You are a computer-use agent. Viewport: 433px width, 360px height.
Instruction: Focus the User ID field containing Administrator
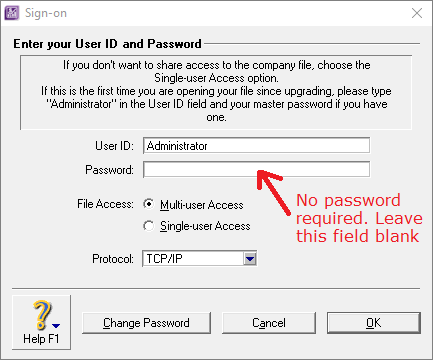coord(256,146)
